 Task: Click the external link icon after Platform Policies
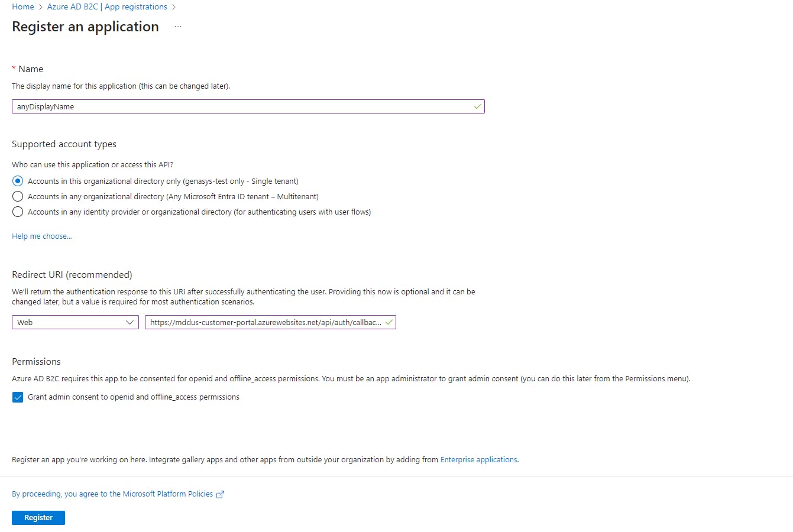220,495
